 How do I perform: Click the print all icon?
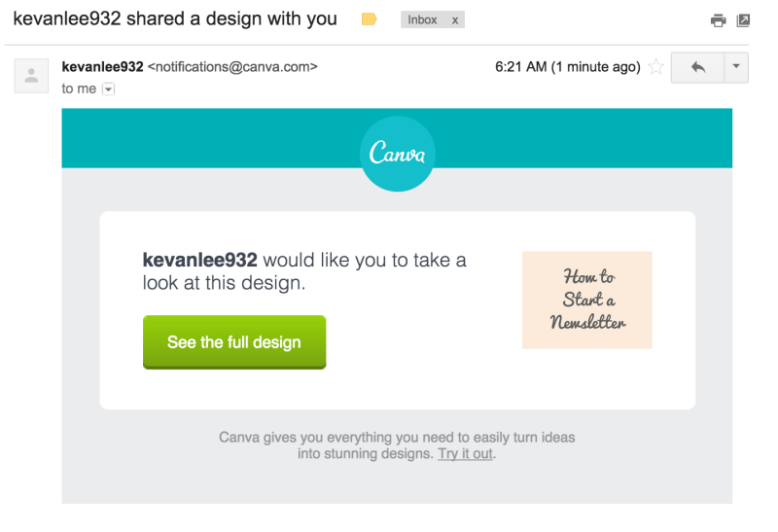tap(718, 20)
